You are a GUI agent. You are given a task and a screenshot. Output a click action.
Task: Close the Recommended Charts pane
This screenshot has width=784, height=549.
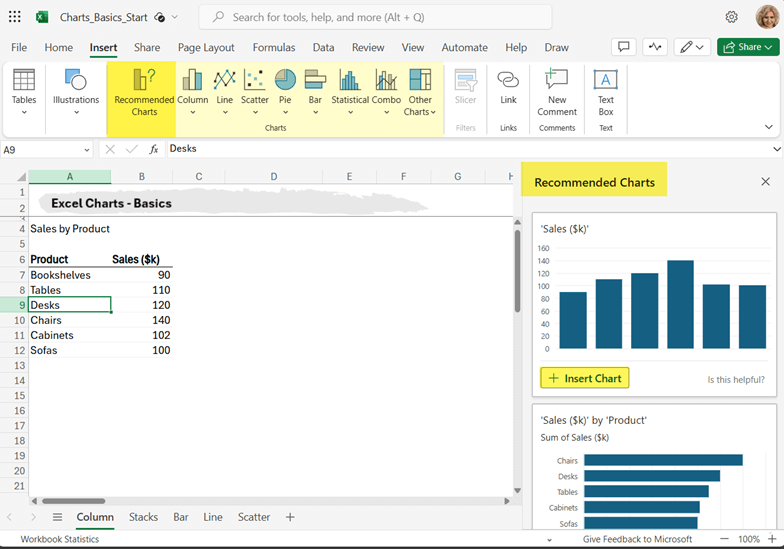(765, 182)
